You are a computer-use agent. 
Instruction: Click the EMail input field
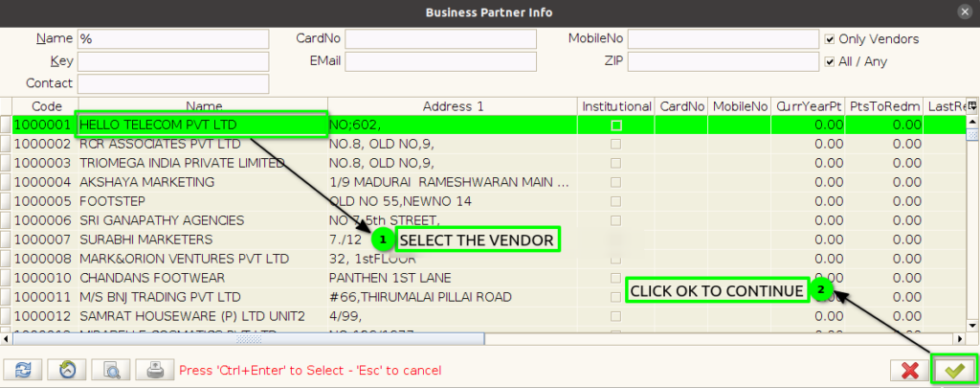coord(440,61)
